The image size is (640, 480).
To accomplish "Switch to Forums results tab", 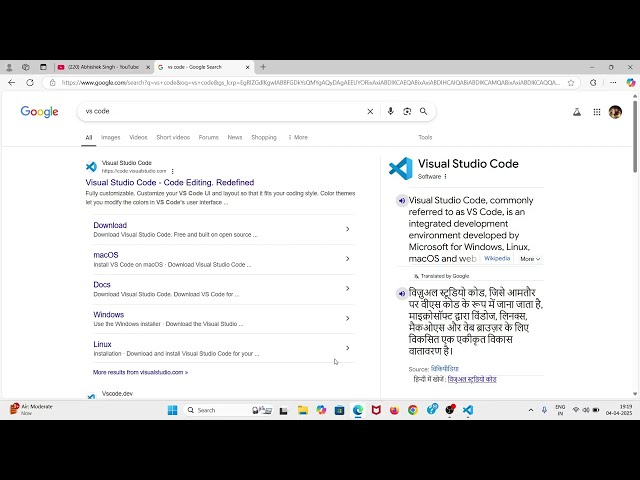I will pos(209,138).
